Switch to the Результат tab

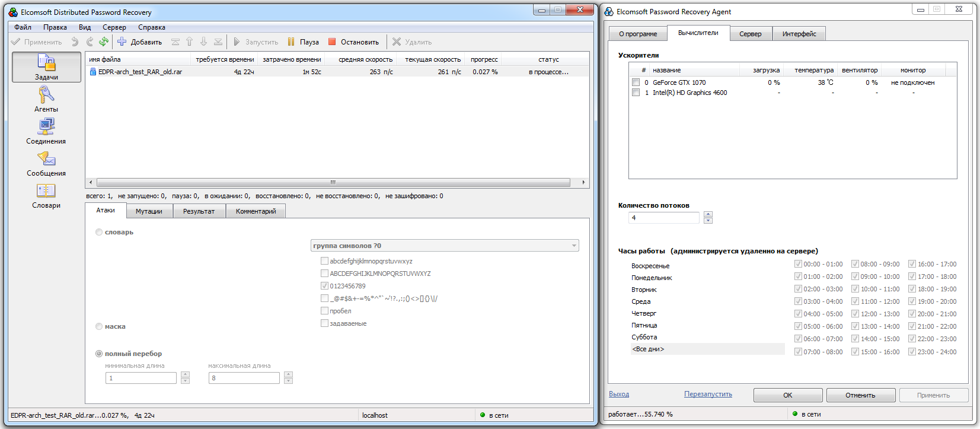[199, 211]
